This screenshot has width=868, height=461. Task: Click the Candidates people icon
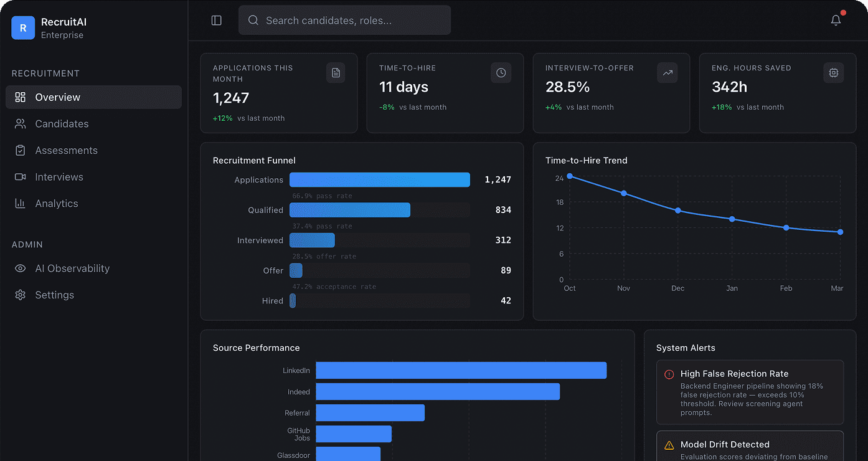click(x=21, y=124)
